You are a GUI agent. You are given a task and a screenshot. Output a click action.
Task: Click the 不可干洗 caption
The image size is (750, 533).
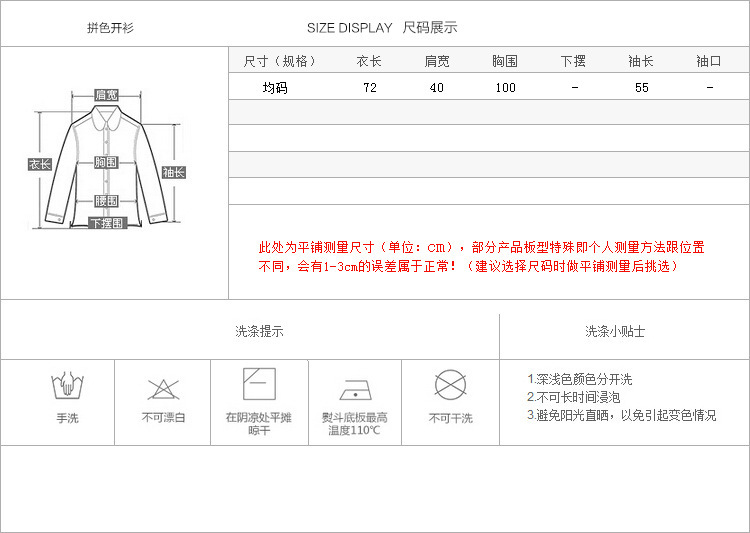coord(451,418)
